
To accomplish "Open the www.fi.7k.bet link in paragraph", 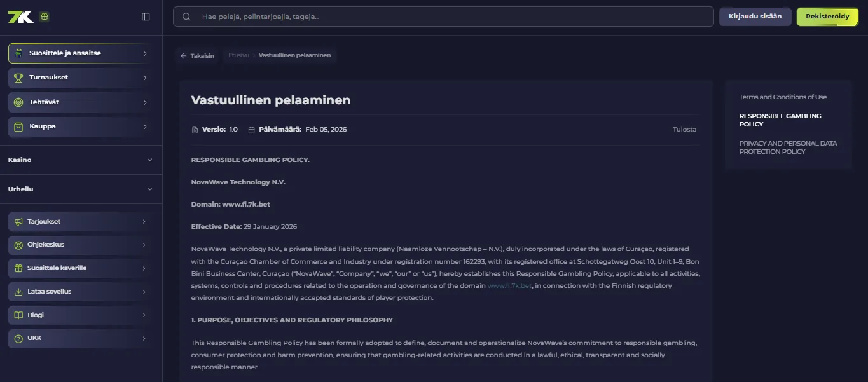I will click(x=509, y=286).
